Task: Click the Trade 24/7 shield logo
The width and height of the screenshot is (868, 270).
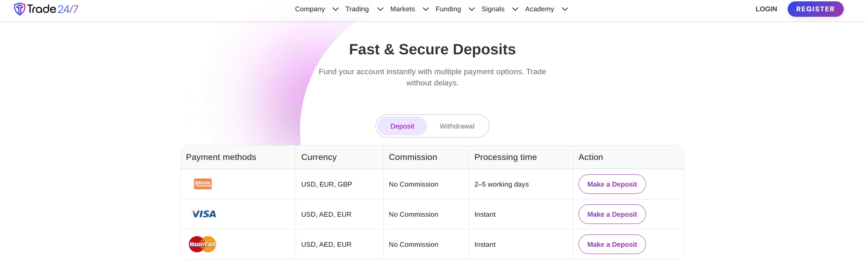Action: click(19, 9)
